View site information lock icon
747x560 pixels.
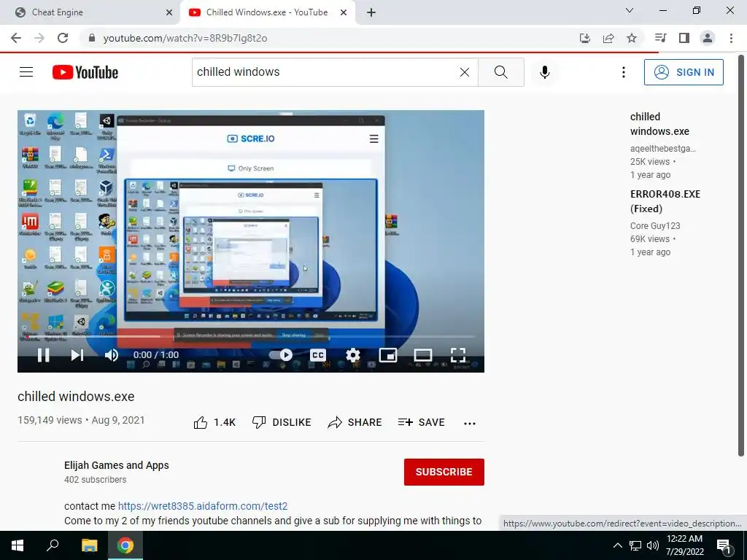[92, 38]
